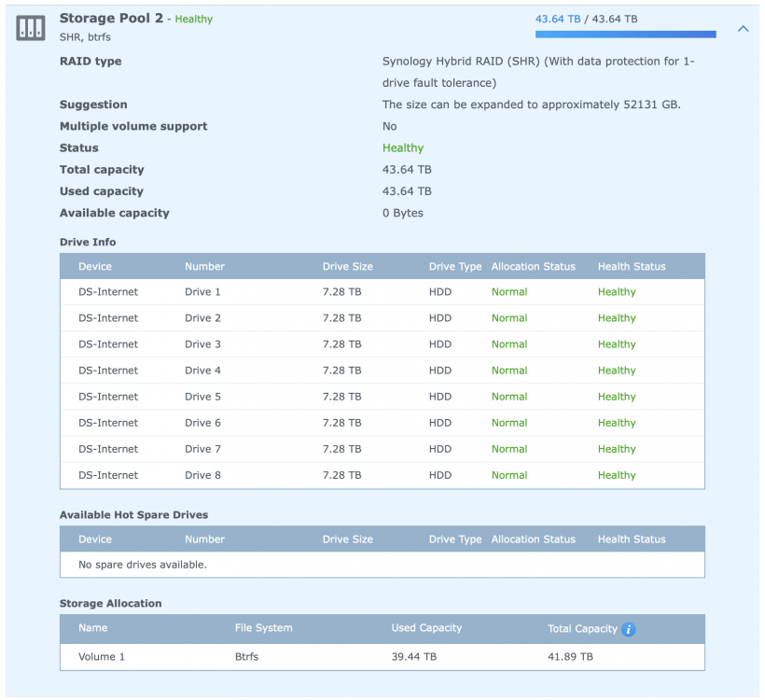Click the Total Capacity info icon
This screenshot has height=700, width=765.
[629, 629]
